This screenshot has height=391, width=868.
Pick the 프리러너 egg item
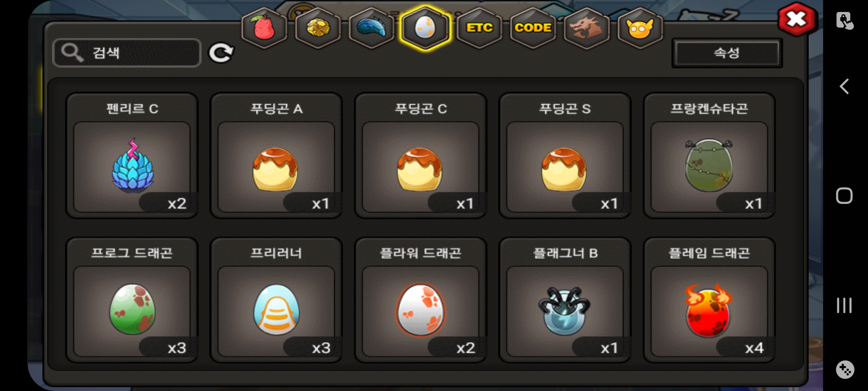pyautogui.click(x=276, y=300)
